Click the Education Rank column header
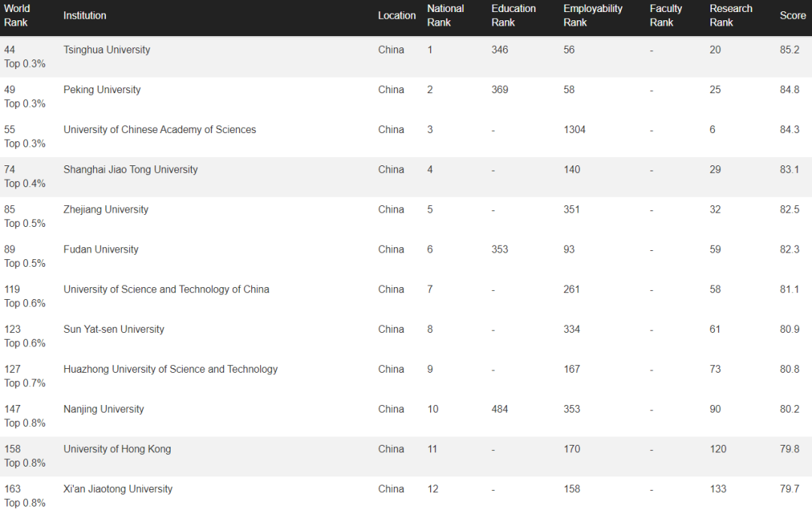 tap(514, 16)
